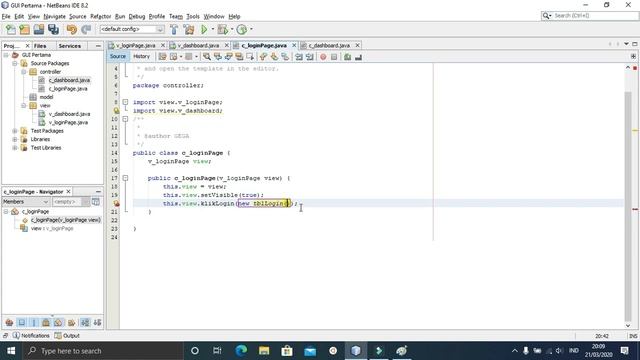This screenshot has height=360, width=640.
Task: Switch to the Files panel tab
Action: pyautogui.click(x=40, y=46)
